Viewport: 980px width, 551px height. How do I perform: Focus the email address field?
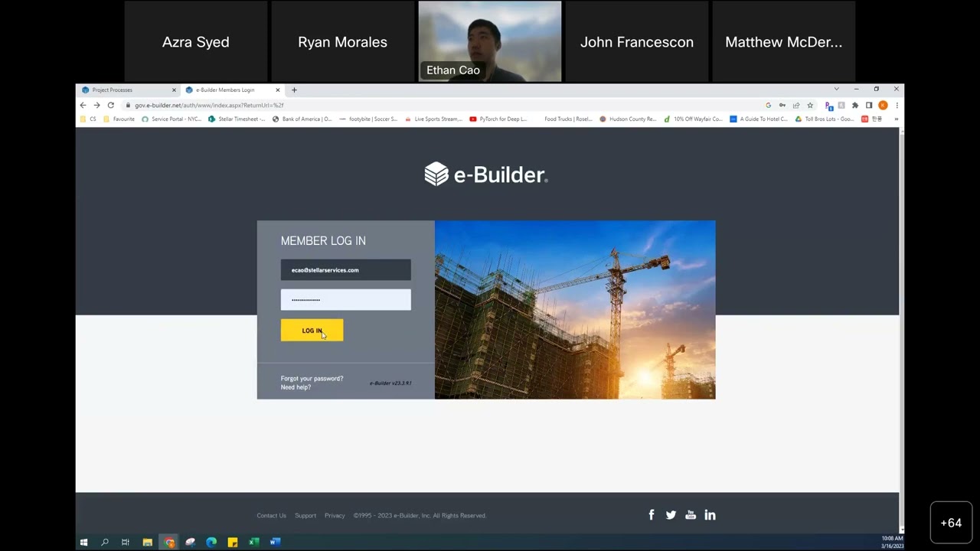(x=345, y=270)
